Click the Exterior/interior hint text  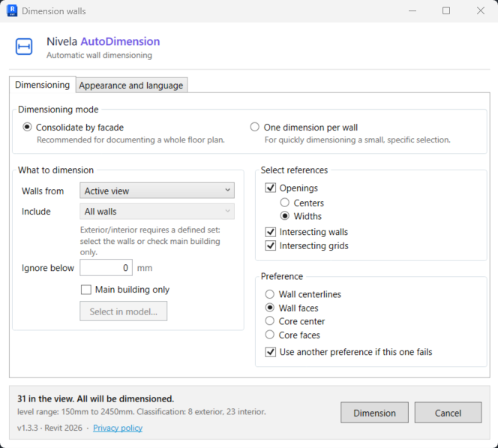[x=150, y=241]
